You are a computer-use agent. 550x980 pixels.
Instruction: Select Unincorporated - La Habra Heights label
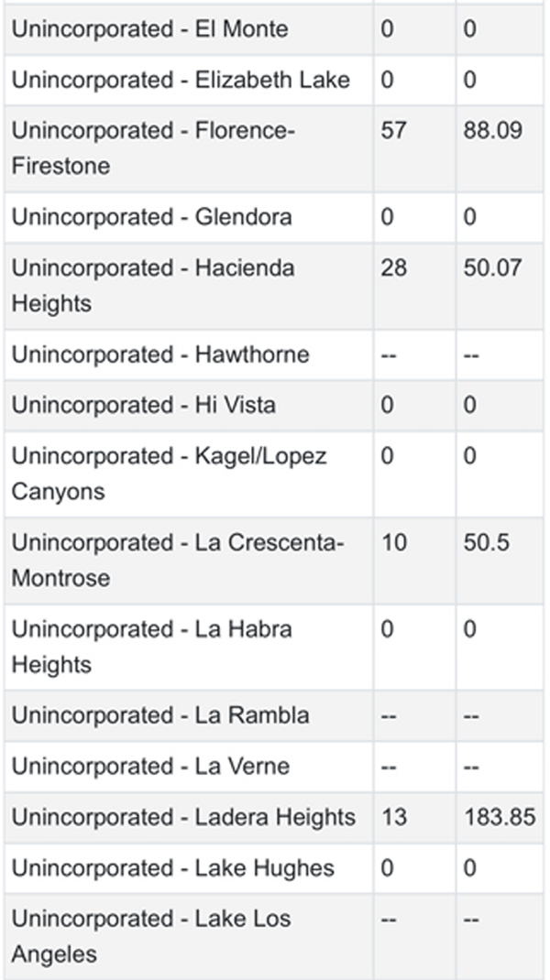(x=151, y=647)
